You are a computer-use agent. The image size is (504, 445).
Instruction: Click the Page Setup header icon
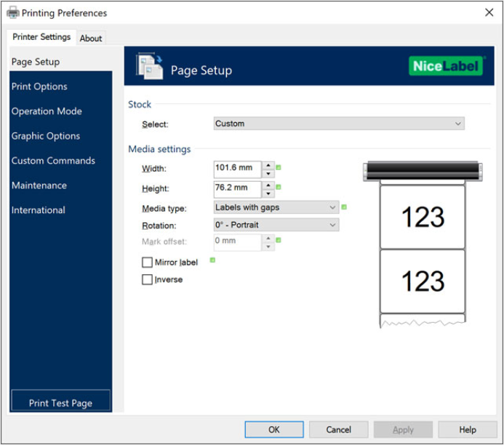[x=150, y=67]
